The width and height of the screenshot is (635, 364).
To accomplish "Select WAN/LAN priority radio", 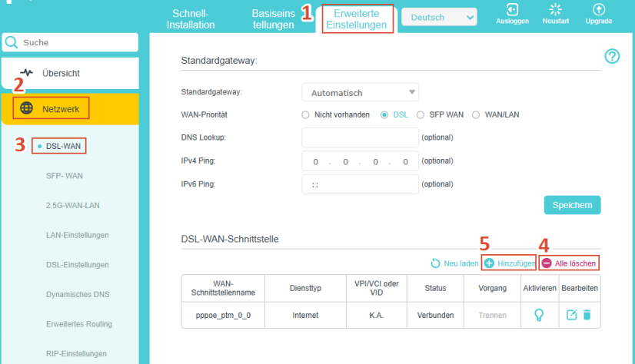I will coord(476,115).
